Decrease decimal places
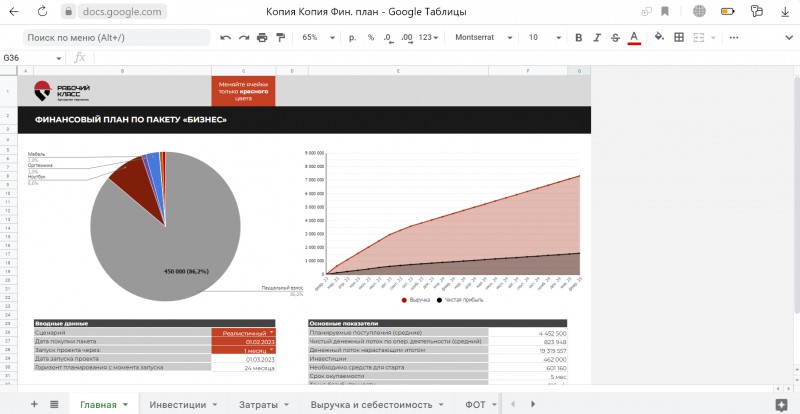This screenshot has width=800, height=414. 389,38
